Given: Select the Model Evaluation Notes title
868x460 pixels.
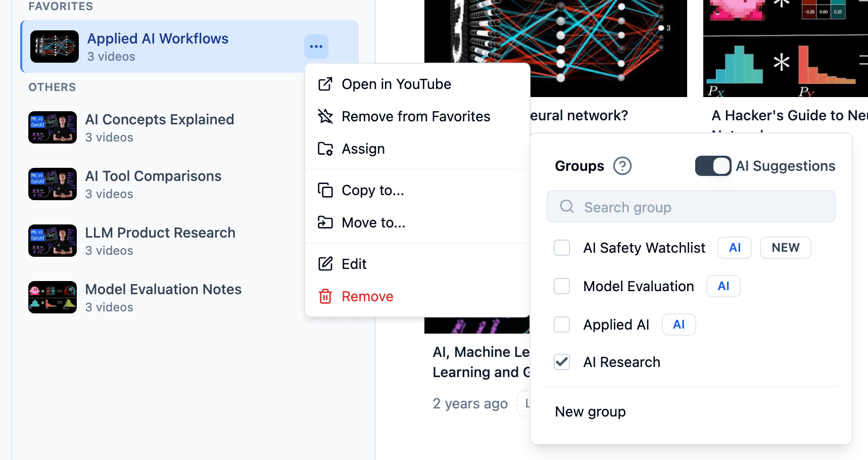Looking at the screenshot, I should tap(163, 289).
